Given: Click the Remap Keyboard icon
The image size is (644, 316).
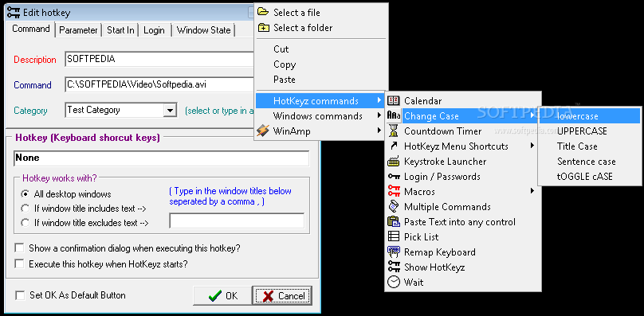Looking at the screenshot, I should click(394, 252).
